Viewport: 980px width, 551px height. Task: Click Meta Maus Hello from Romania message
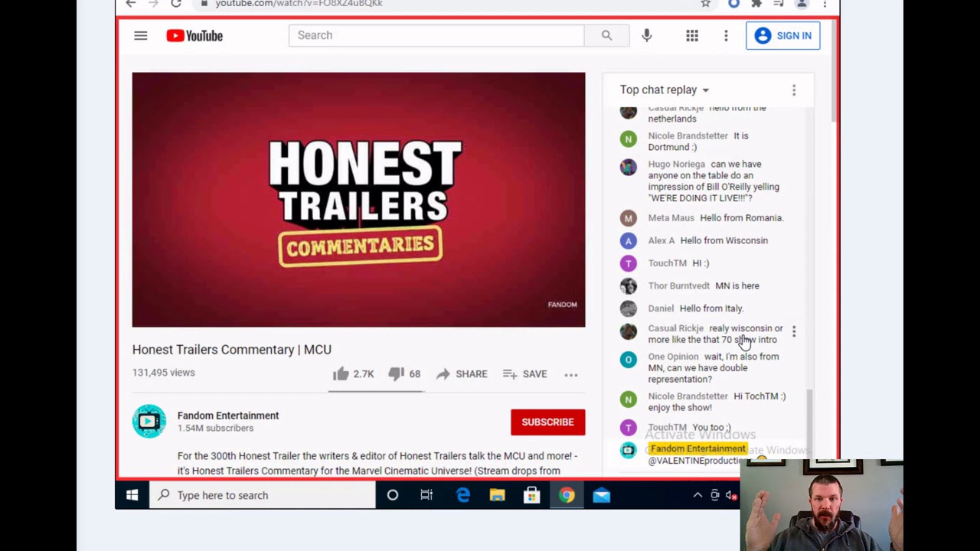pos(708,218)
